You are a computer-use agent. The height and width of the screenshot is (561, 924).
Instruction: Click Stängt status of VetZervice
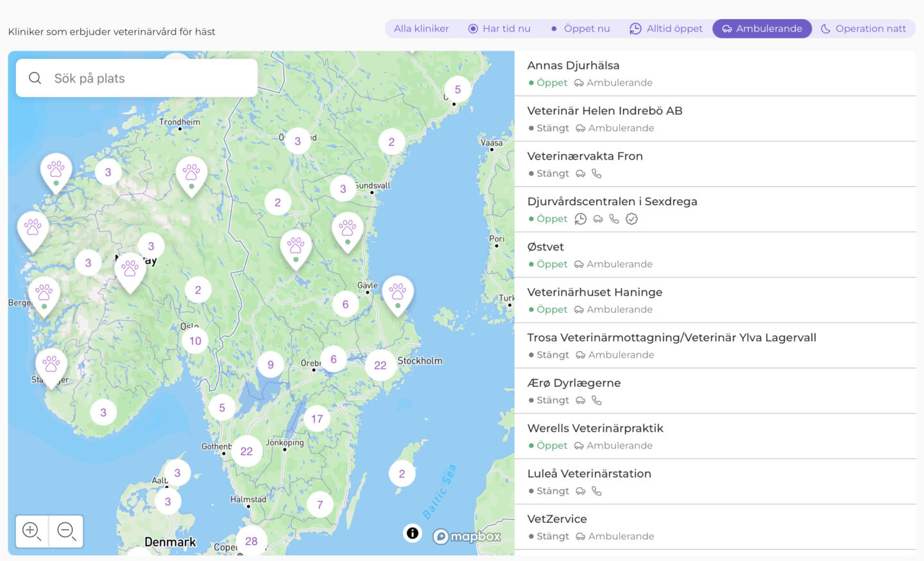(x=549, y=537)
